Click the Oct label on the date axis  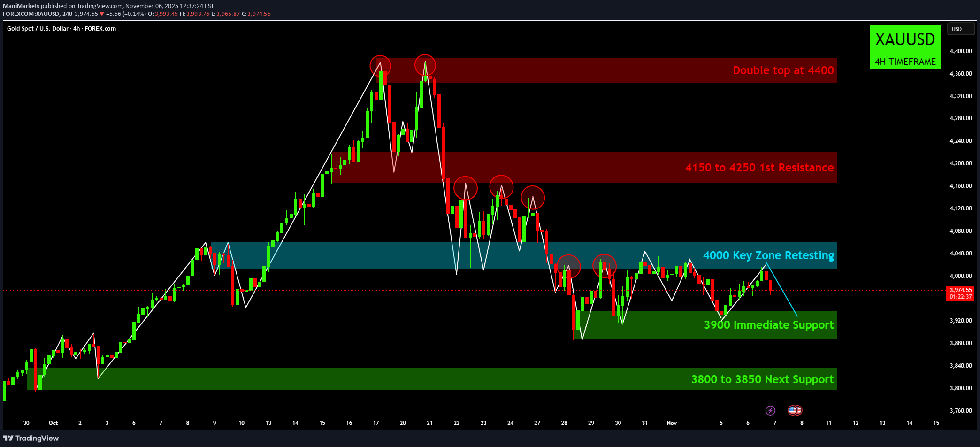[53, 423]
